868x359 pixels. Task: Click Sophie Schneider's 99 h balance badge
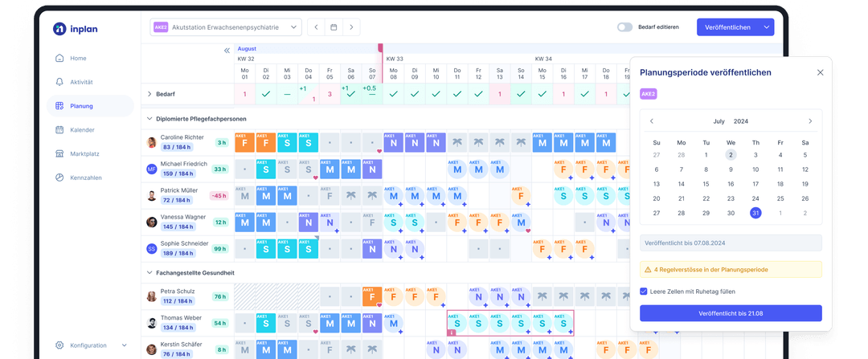pos(220,249)
